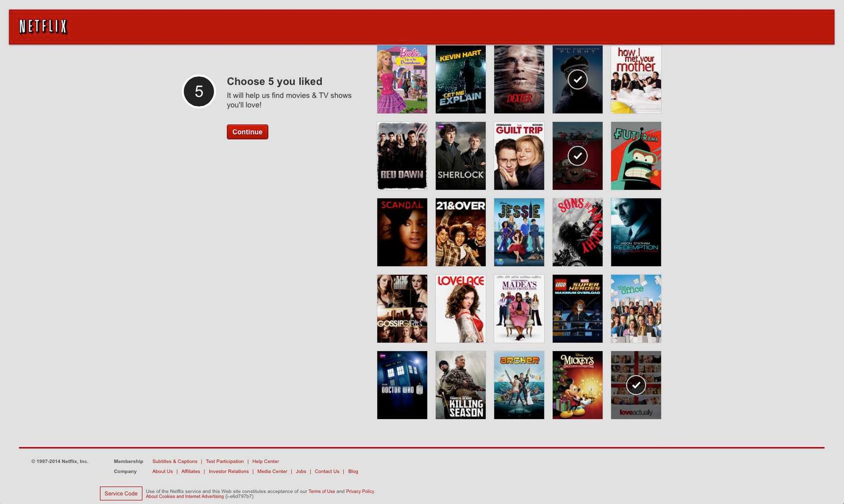
Task: Select the Sherlock poster
Action: [461, 156]
